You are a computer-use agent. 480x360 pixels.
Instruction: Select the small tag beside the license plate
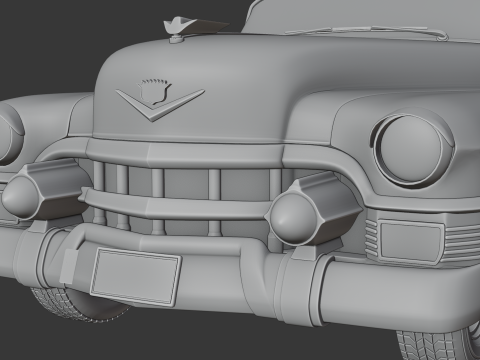pyautogui.click(x=68, y=267)
